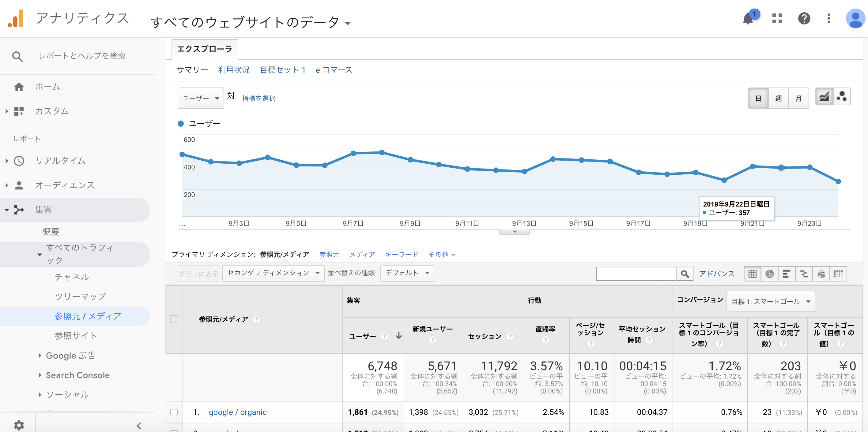The width and height of the screenshot is (868, 432).
Task: Open the 目標 1: スマートゴール dropdown
Action: click(770, 301)
